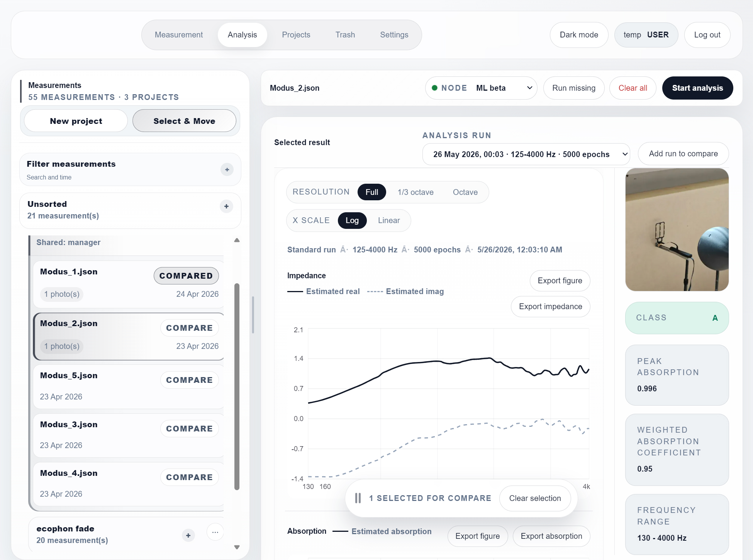Click the compare bar grip icon

point(358,498)
